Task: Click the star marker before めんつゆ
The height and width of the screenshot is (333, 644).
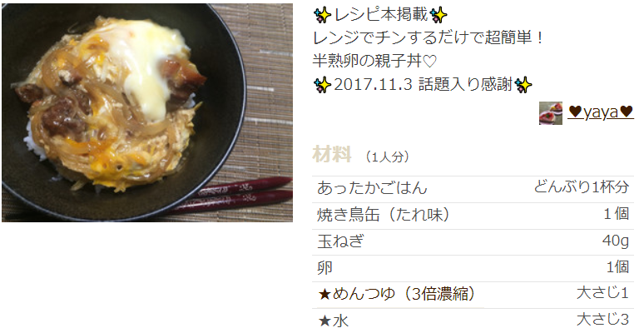Action: (x=324, y=295)
